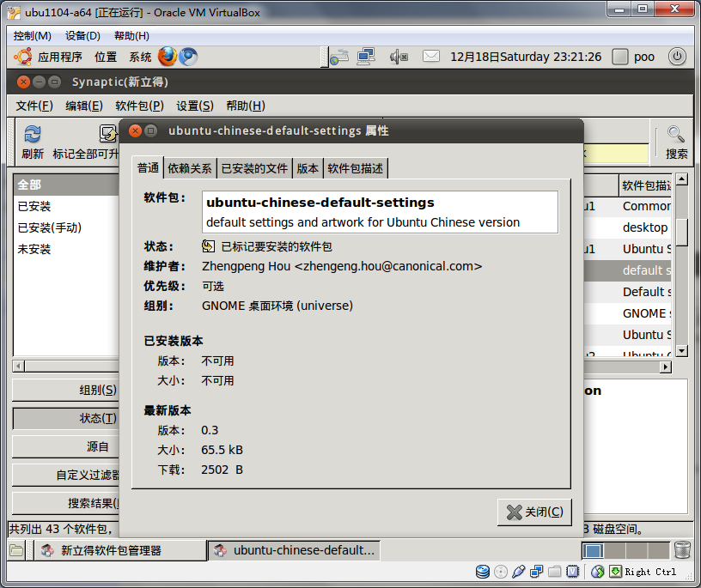Viewport: 701px width, 588px height.
Task: Open the 文件(F) menu in Synaptic
Action: click(34, 106)
